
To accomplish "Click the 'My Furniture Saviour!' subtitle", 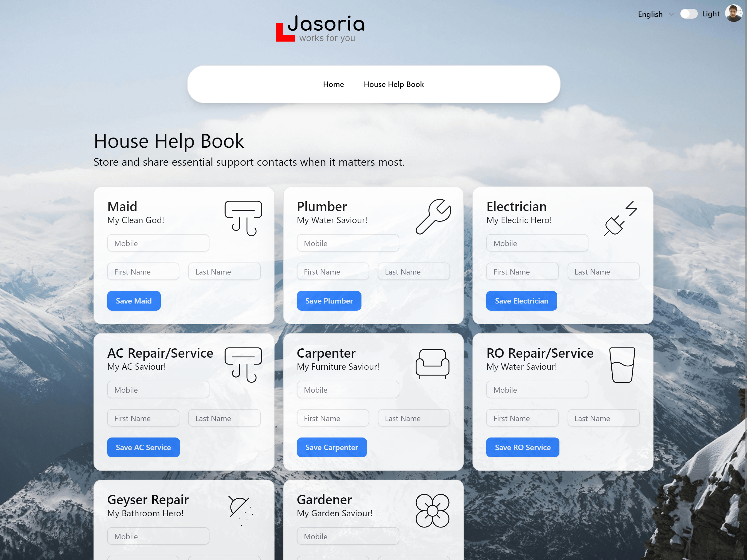I will click(x=338, y=366).
